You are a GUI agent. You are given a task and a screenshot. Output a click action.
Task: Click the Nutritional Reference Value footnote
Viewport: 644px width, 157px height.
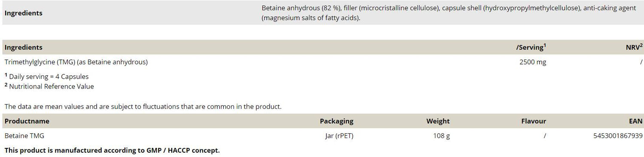pyautogui.click(x=49, y=86)
